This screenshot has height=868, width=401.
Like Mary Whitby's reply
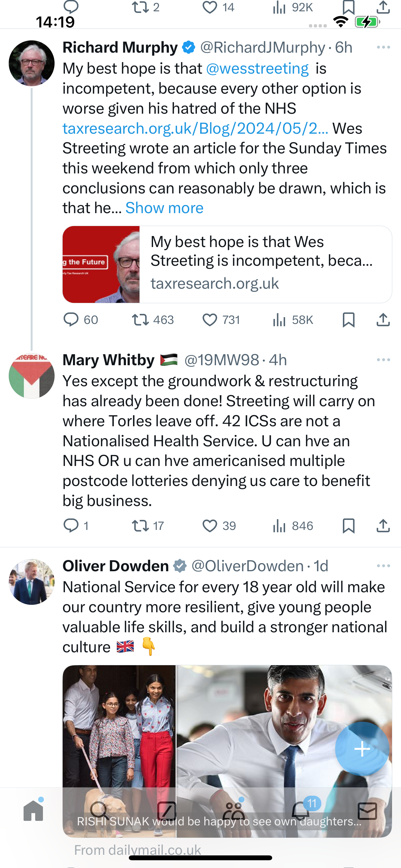tap(219, 526)
